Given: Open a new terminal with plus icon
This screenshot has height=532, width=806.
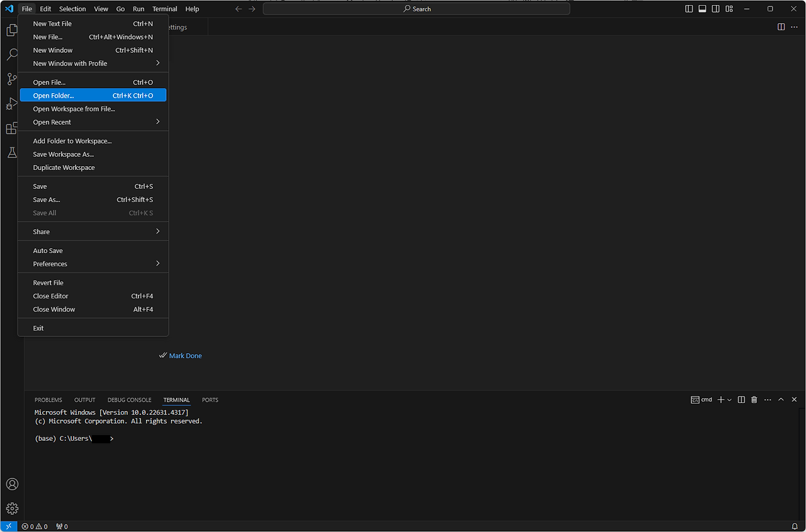Looking at the screenshot, I should (719, 399).
